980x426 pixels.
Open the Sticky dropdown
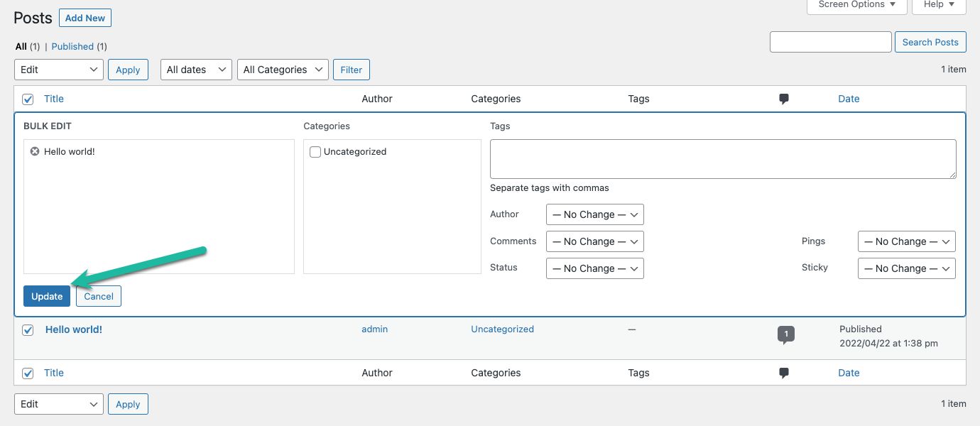click(x=906, y=268)
